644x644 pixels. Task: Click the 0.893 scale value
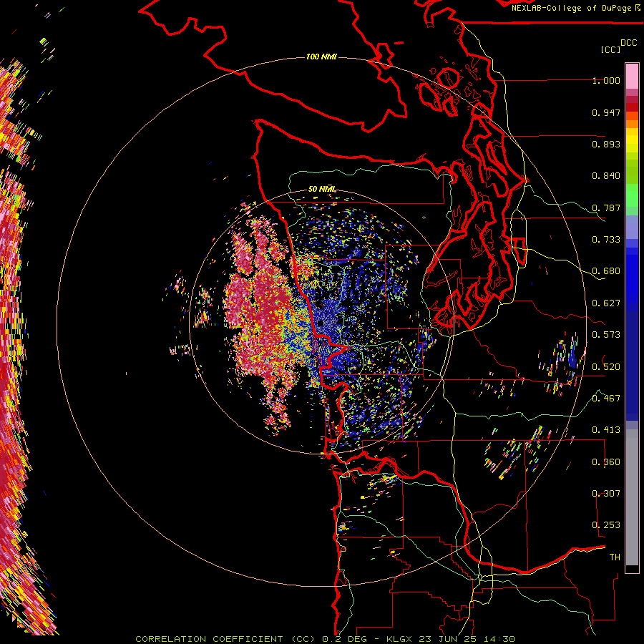606,144
